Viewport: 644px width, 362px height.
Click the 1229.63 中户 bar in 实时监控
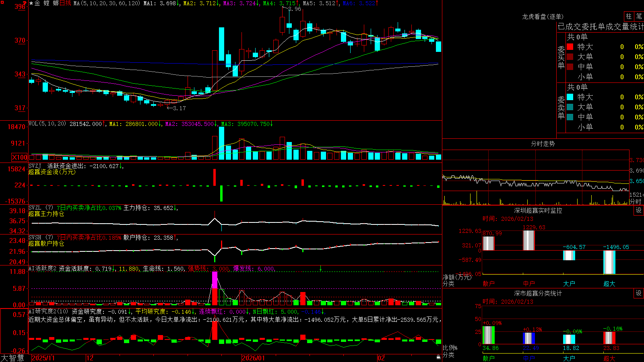pyautogui.click(x=529, y=240)
